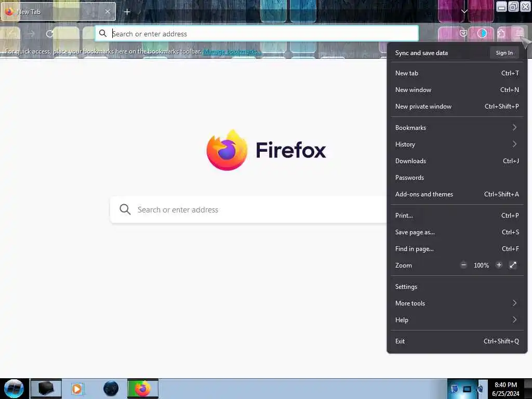Launch the media player taskbar icon

pyautogui.click(x=77, y=389)
